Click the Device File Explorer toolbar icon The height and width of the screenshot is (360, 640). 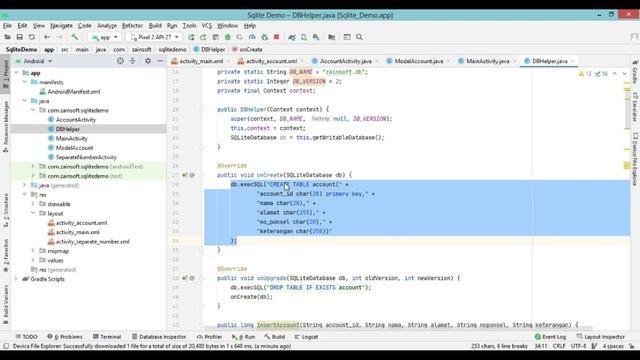(x=331, y=37)
